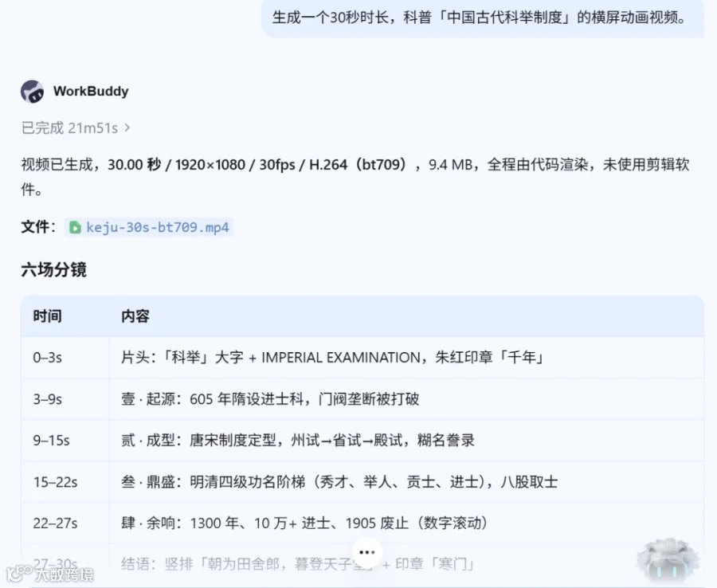The height and width of the screenshot is (588, 717).
Task: Click the 贰·成型 row content
Action: [x=298, y=441]
